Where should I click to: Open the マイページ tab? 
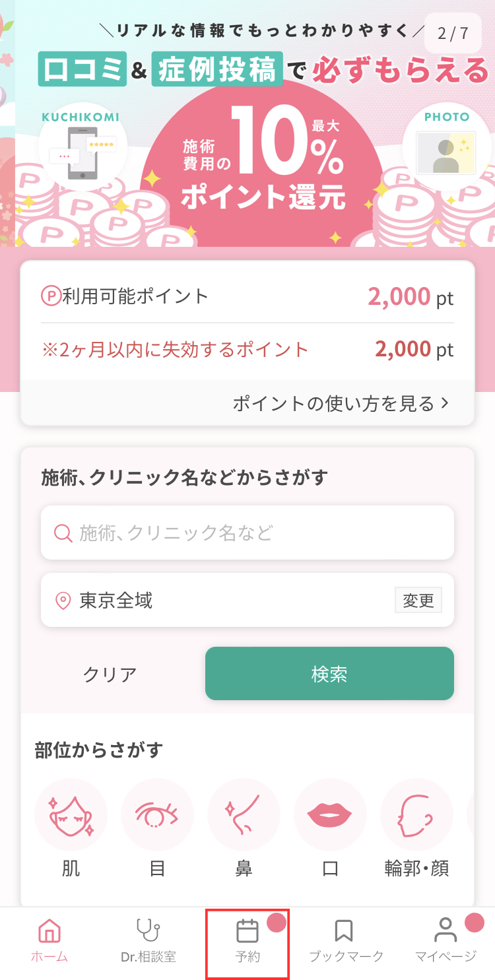pyautogui.click(x=445, y=940)
